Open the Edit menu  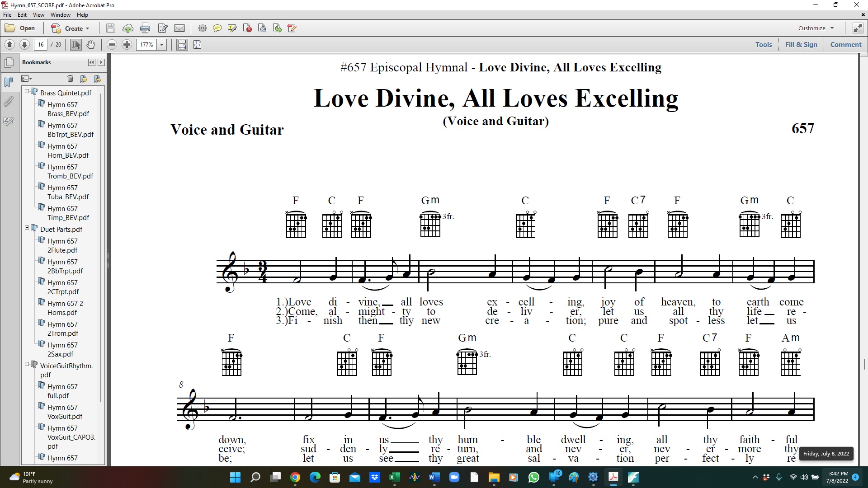click(x=22, y=15)
